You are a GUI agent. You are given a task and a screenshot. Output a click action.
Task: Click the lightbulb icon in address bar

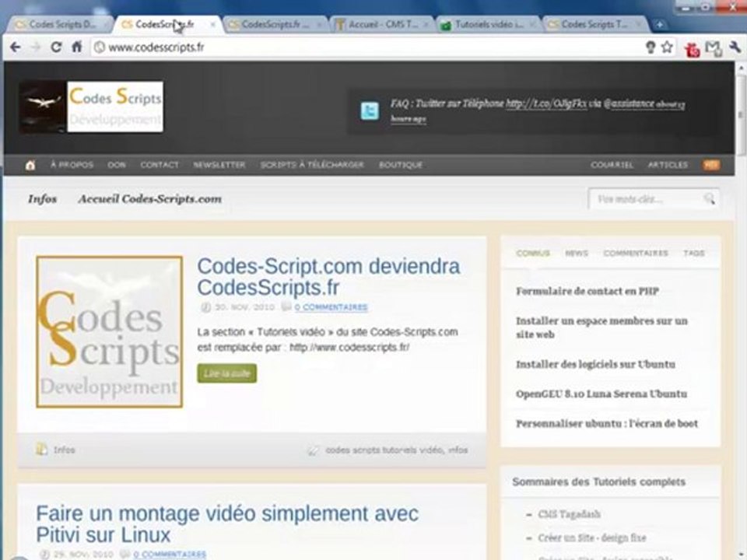[x=651, y=47]
